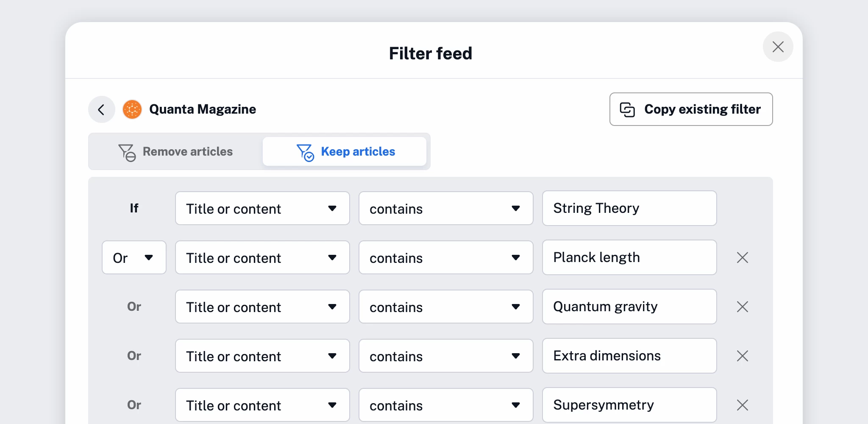Click the copy icon in Copy existing filter
This screenshot has width=868, height=424.
tap(627, 109)
